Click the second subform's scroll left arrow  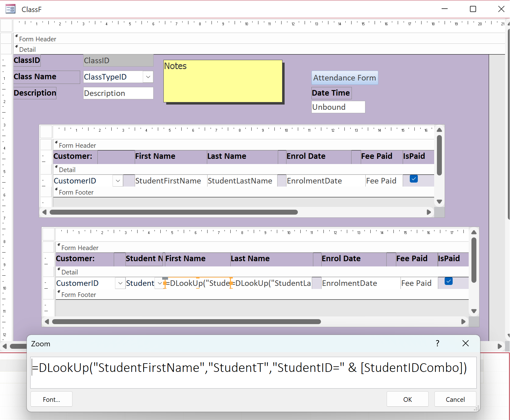(x=47, y=322)
